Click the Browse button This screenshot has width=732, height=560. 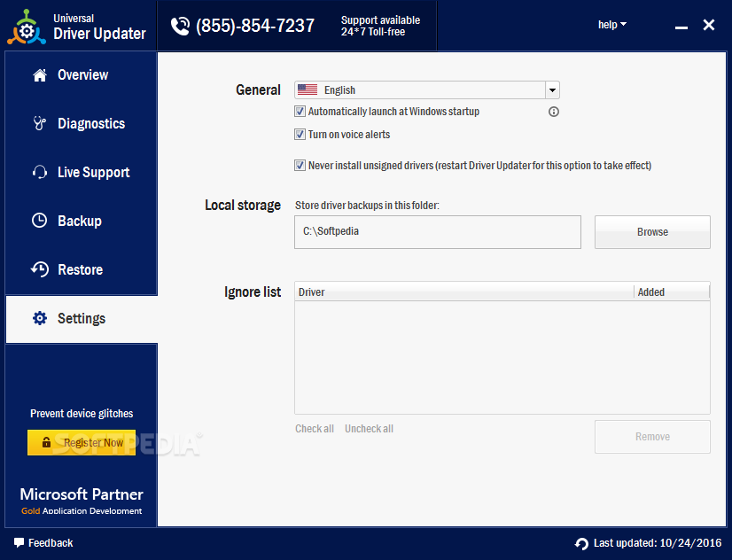(x=652, y=232)
